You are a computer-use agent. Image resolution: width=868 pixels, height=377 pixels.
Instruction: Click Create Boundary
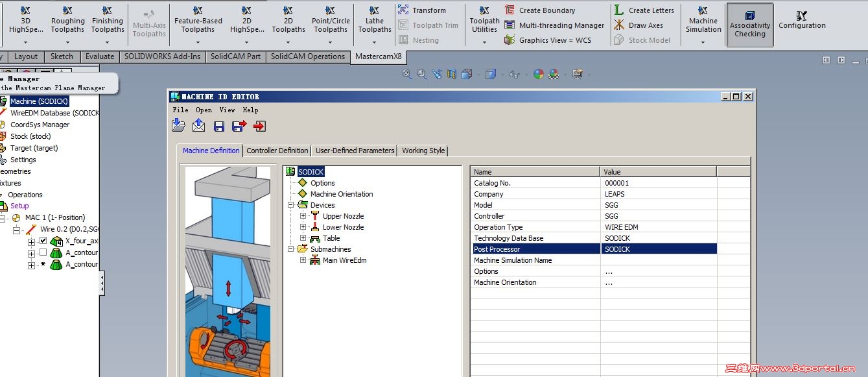pyautogui.click(x=539, y=10)
